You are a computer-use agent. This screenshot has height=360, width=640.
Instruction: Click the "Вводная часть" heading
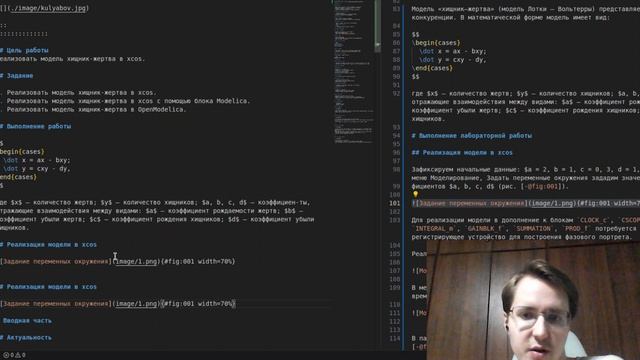[27, 320]
